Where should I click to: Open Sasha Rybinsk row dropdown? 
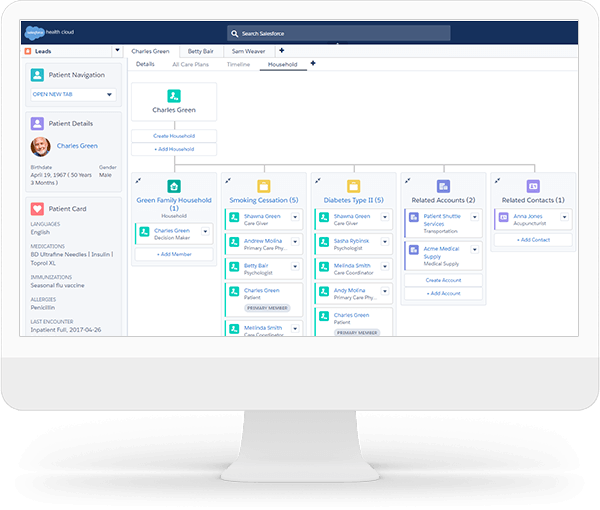click(385, 242)
